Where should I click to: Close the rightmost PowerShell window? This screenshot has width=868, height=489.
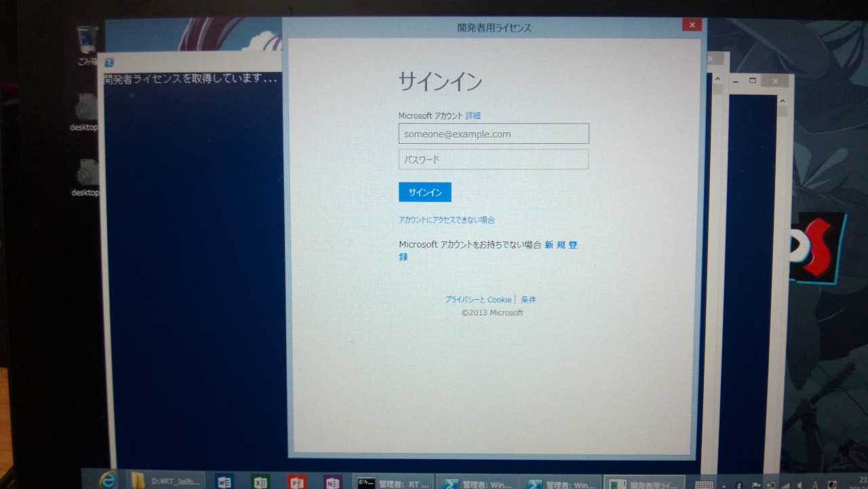pos(775,81)
